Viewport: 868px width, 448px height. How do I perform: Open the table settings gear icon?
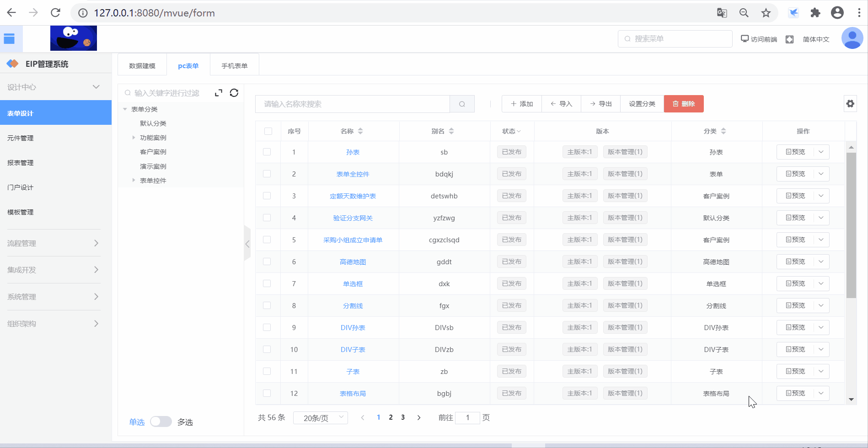click(x=850, y=104)
